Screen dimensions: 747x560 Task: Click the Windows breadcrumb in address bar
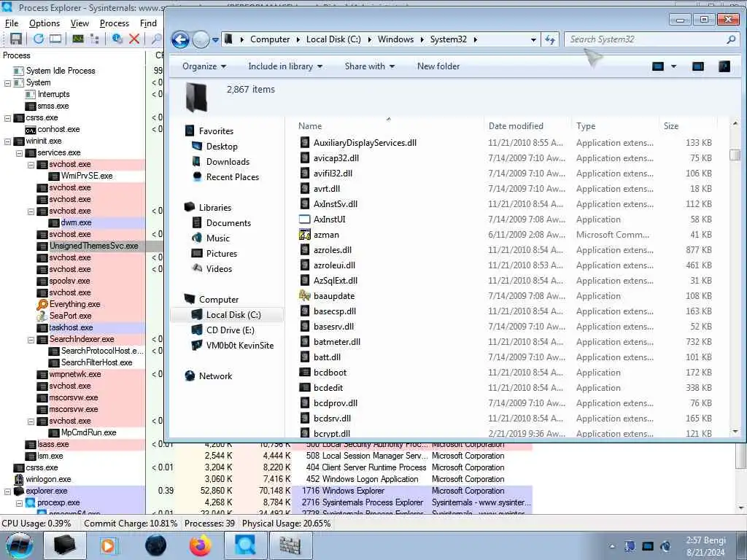pyautogui.click(x=396, y=39)
